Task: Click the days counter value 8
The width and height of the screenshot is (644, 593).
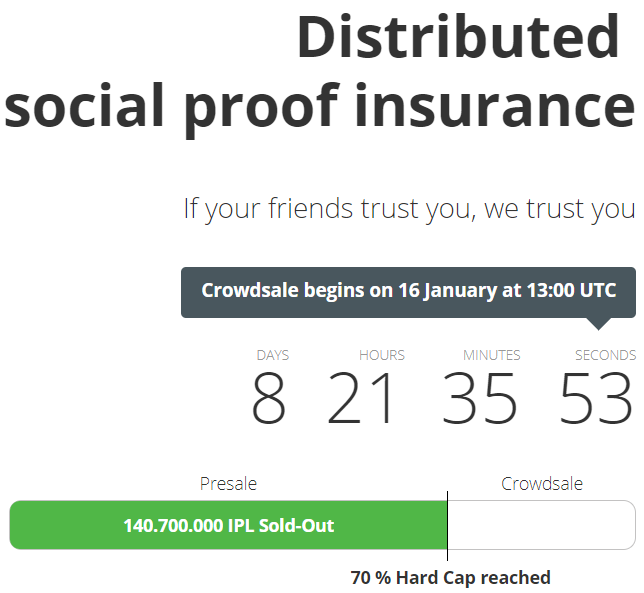Action: click(x=269, y=398)
